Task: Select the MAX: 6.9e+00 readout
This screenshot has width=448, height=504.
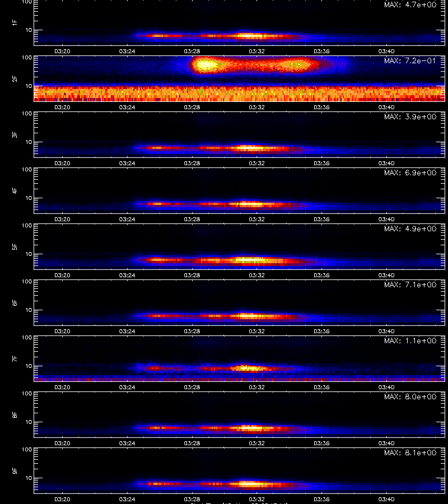Action: (x=410, y=172)
